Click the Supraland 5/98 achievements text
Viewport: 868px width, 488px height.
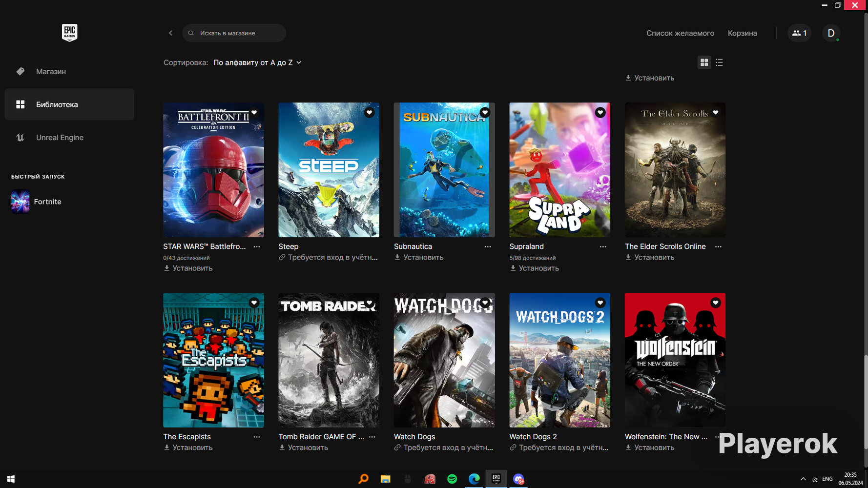(x=533, y=258)
